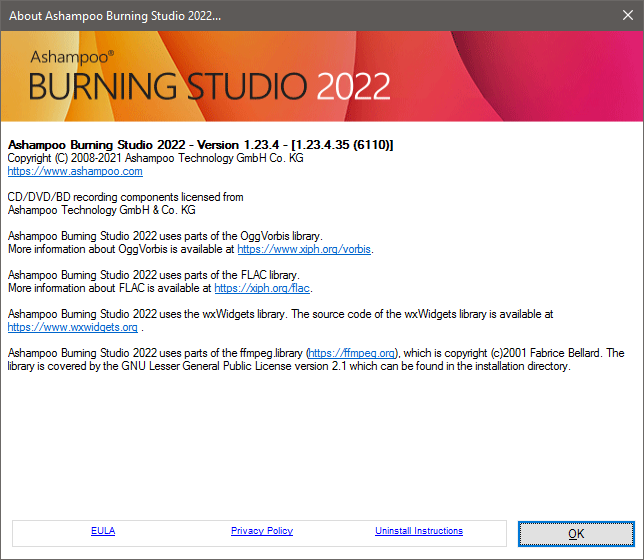644x560 pixels.
Task: View the Privacy Policy link
Action: pyautogui.click(x=262, y=531)
